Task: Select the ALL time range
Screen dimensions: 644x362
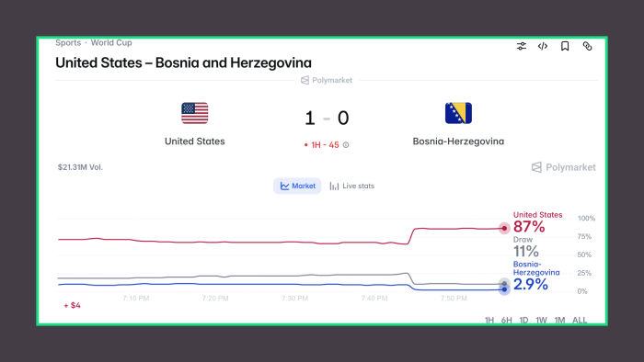Action: click(x=580, y=320)
